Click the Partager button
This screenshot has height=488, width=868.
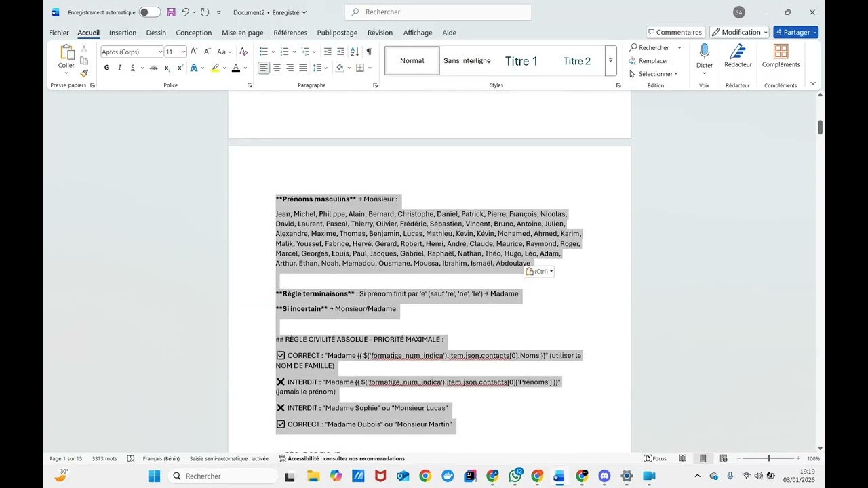click(x=795, y=32)
